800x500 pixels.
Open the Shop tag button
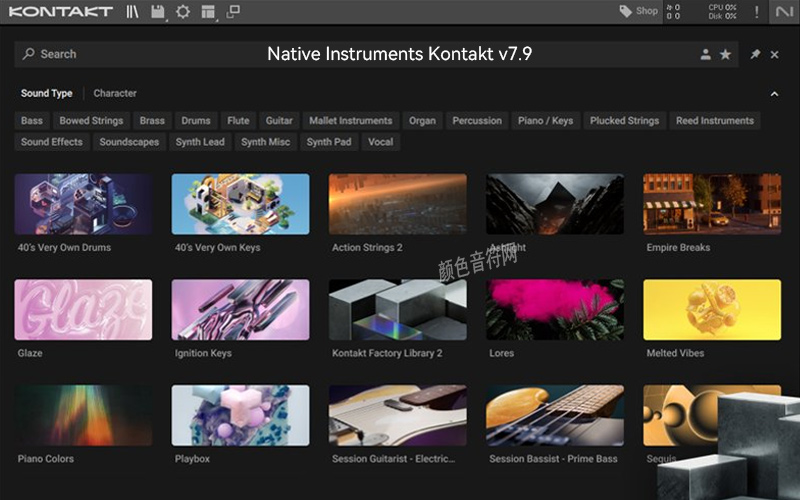pyautogui.click(x=638, y=11)
